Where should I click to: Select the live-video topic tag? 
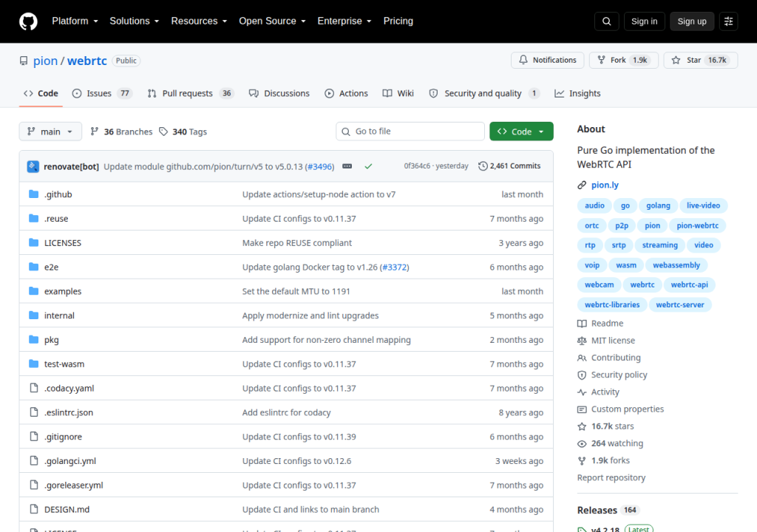tap(703, 205)
